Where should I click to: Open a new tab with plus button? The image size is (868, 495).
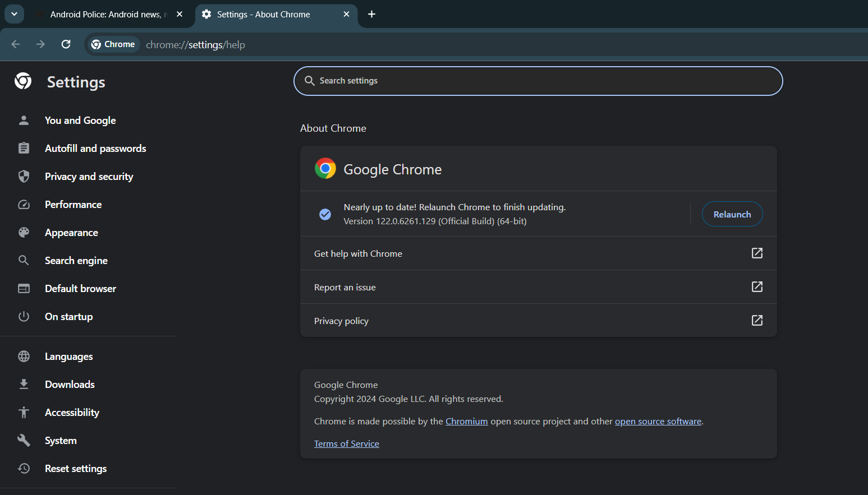pyautogui.click(x=371, y=14)
